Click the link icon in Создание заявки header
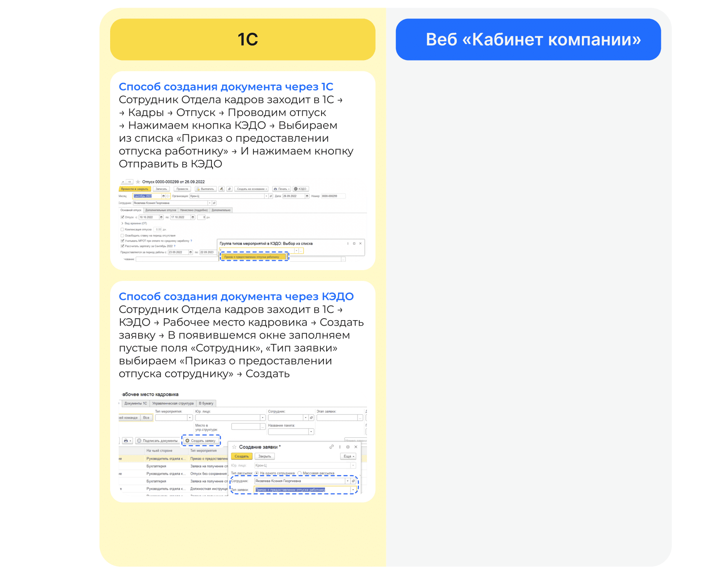 coord(331,447)
